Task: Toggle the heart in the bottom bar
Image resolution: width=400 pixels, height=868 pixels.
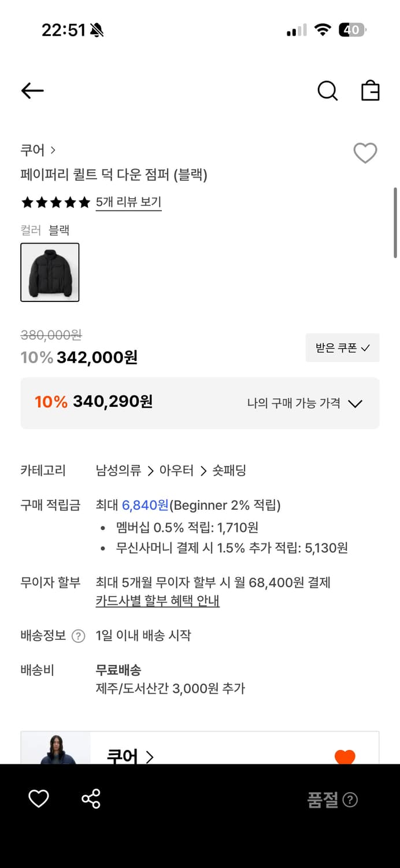Action: (x=38, y=799)
